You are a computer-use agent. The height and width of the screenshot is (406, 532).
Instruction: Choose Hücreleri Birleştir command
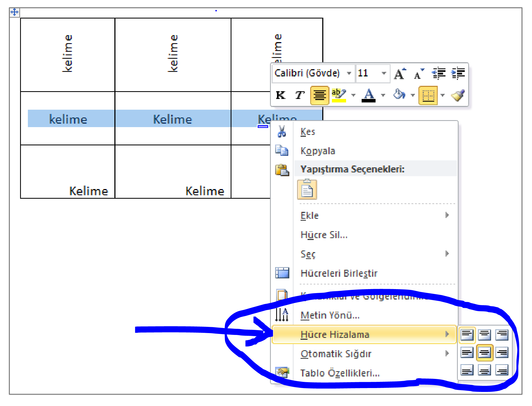click(x=339, y=273)
